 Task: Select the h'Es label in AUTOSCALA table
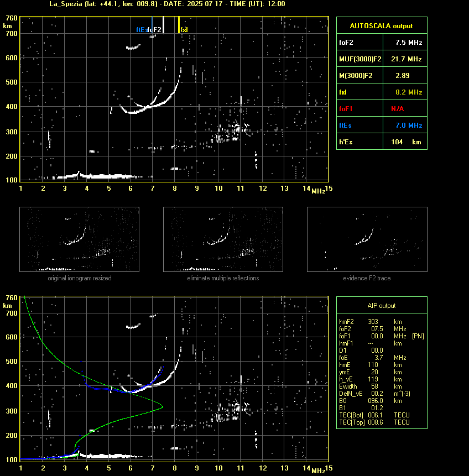[x=346, y=142]
